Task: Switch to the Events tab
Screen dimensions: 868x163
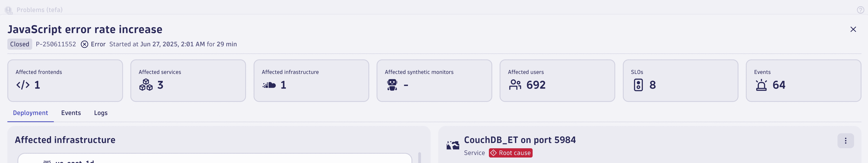Action: pyautogui.click(x=71, y=113)
